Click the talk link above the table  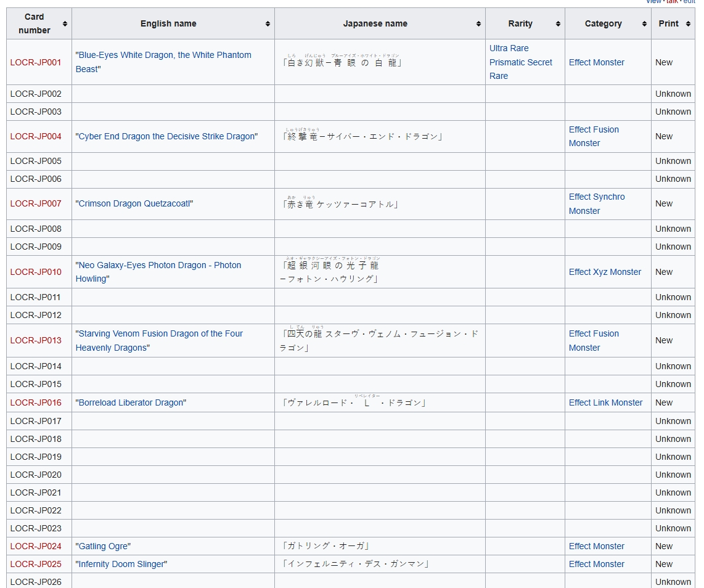point(672,2)
